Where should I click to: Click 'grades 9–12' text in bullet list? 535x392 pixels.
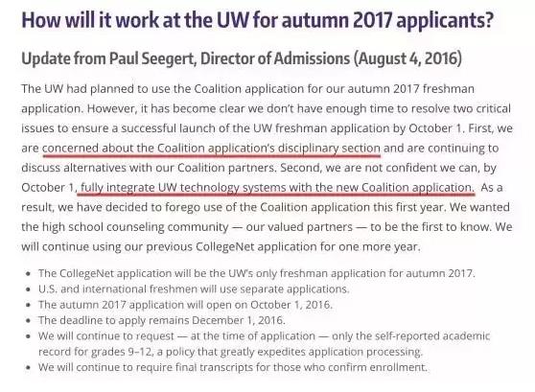click(x=121, y=352)
